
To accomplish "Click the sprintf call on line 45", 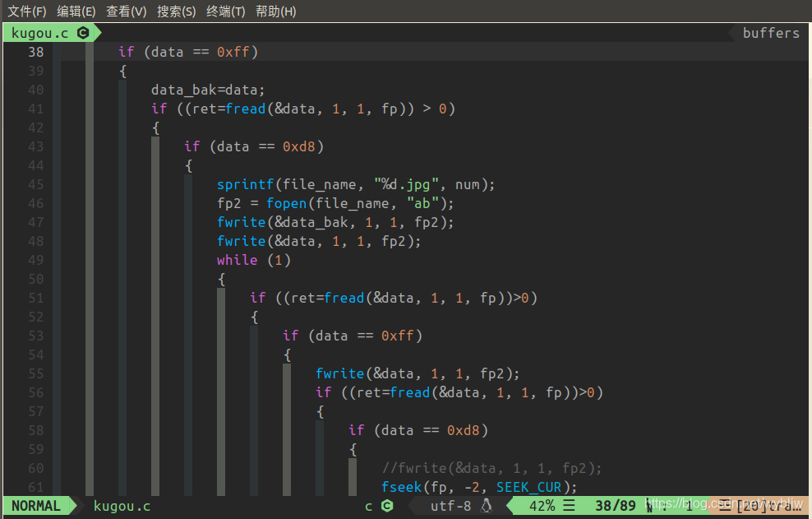I will click(x=245, y=184).
